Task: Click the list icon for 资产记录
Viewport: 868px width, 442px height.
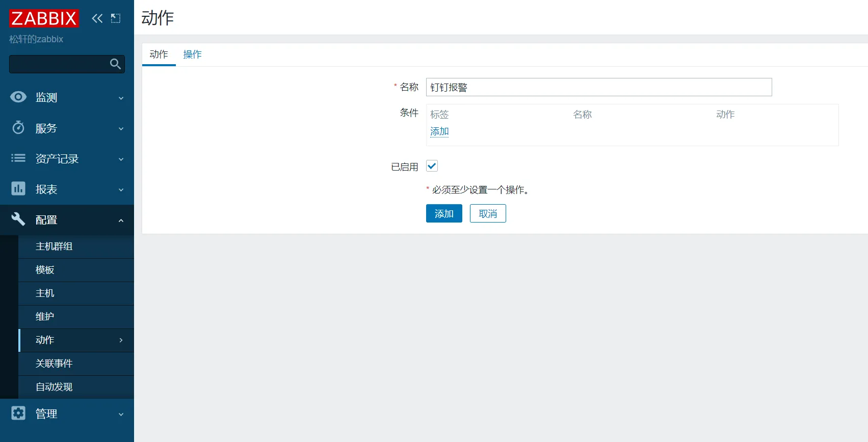Action: [18, 158]
